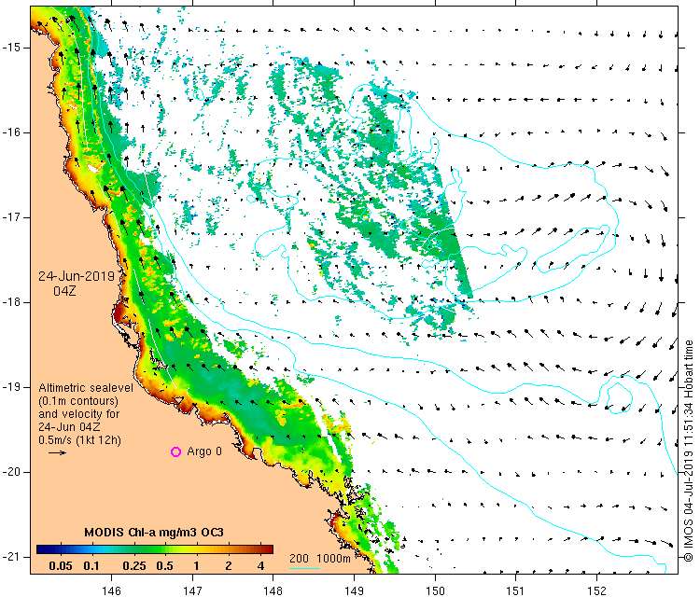Click the '0.05' colorbar value
This screenshot has height=597, width=700.
(x=61, y=566)
